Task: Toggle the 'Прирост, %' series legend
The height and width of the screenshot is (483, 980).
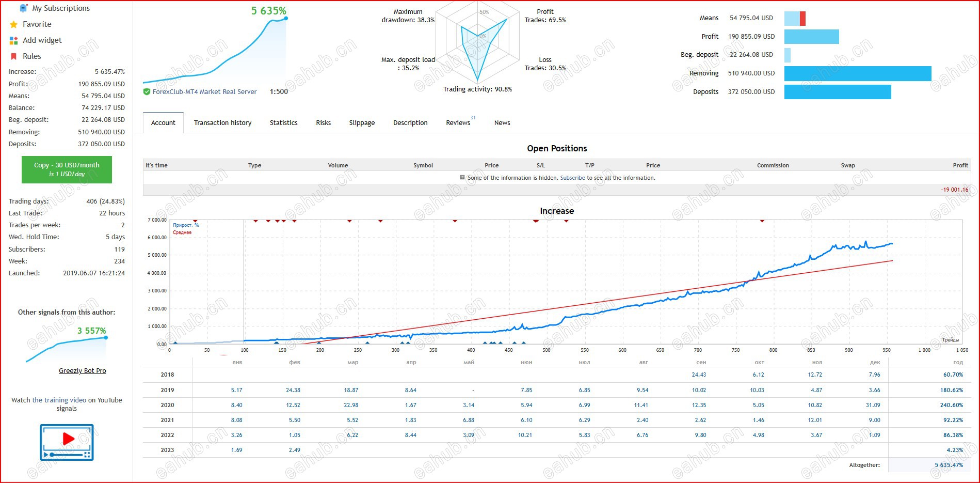Action: 186,225
